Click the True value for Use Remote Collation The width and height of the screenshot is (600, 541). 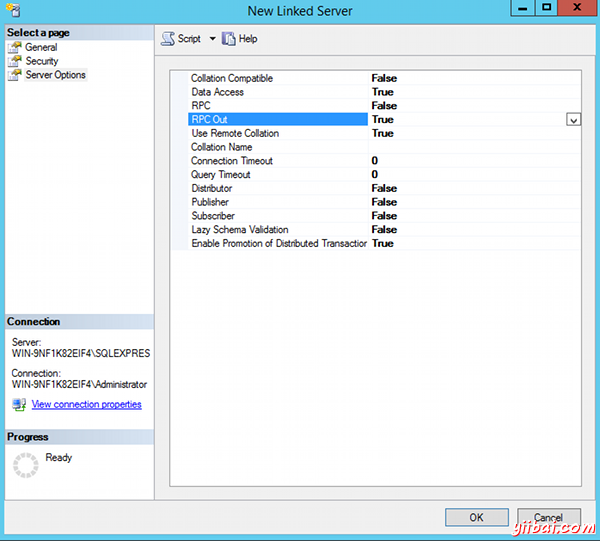383,133
